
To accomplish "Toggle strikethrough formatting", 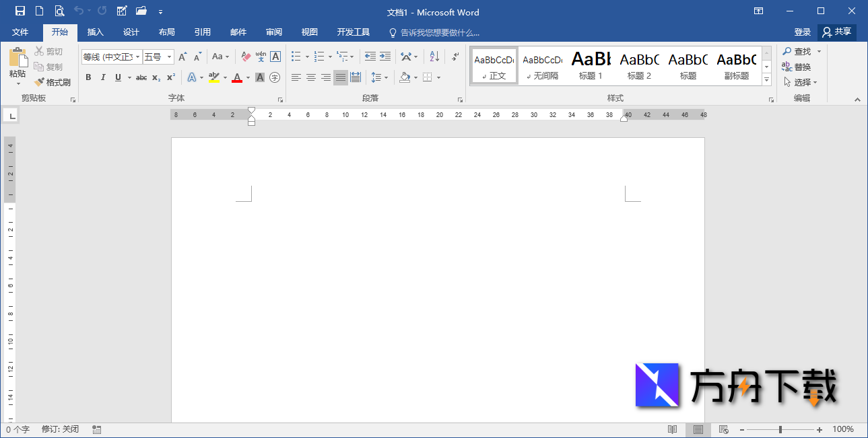I will [141, 77].
